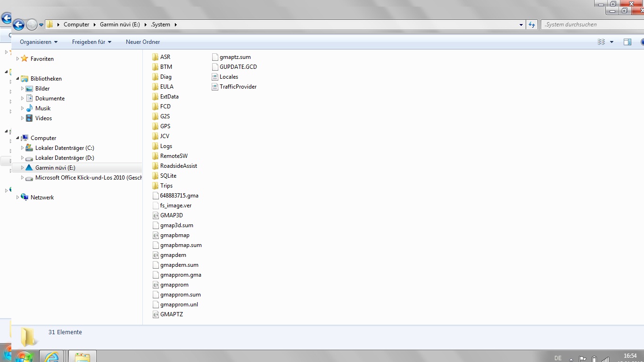644x362 pixels.
Task: Click '.System' breadcrumb segment
Action: [160, 25]
